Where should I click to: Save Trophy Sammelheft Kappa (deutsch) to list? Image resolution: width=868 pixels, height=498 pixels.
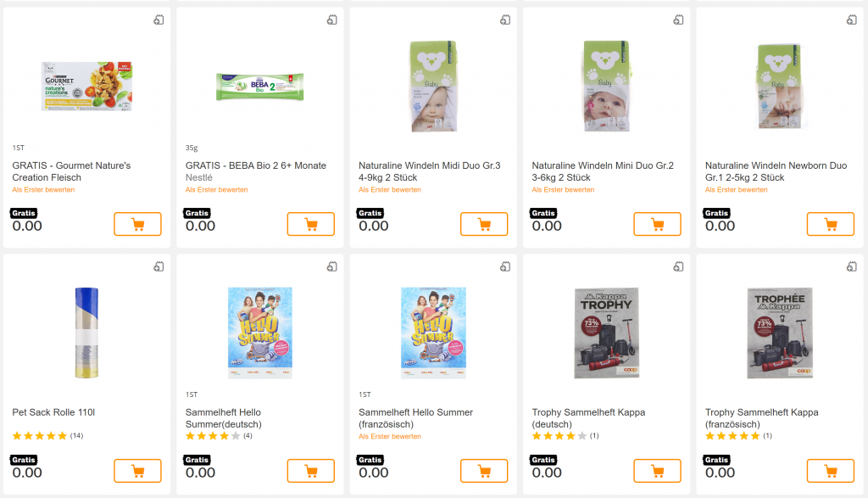click(678, 267)
